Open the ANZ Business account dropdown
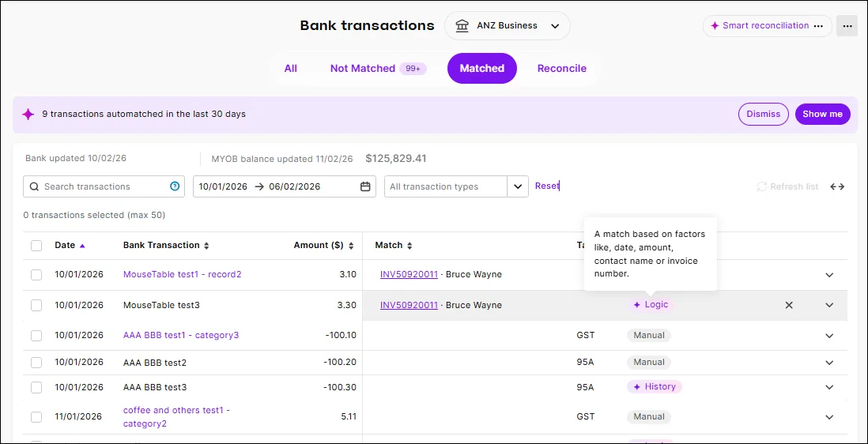 pos(507,26)
